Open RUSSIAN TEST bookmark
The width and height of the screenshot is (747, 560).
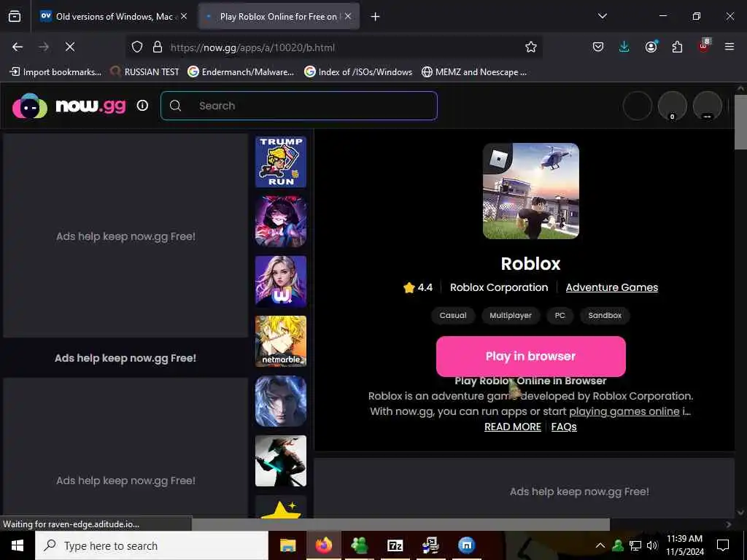click(145, 72)
